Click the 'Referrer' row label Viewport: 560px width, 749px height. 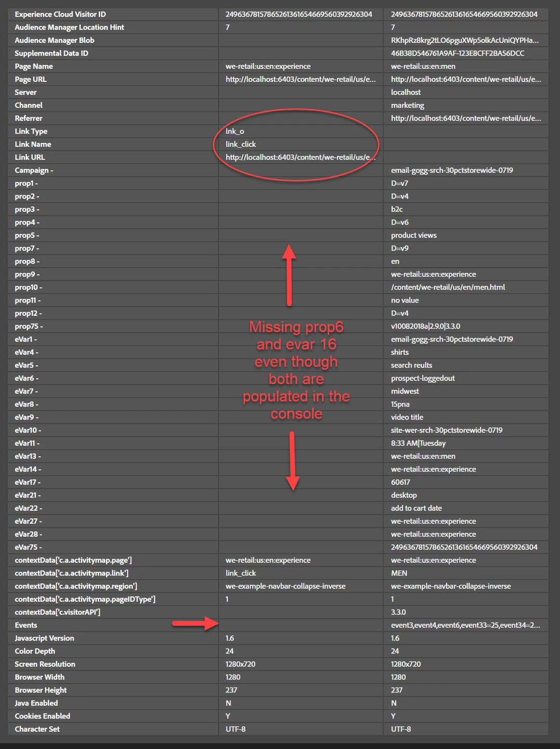click(x=28, y=118)
